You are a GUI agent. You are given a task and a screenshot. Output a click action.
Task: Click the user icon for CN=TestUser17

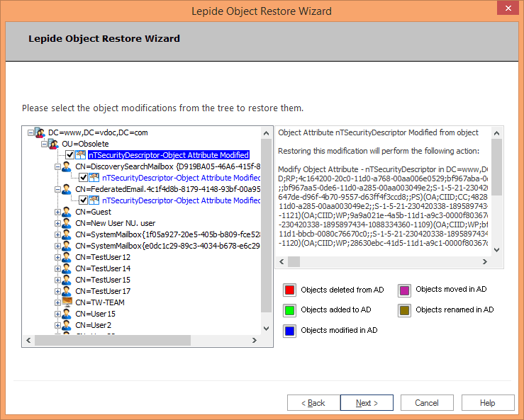67,291
